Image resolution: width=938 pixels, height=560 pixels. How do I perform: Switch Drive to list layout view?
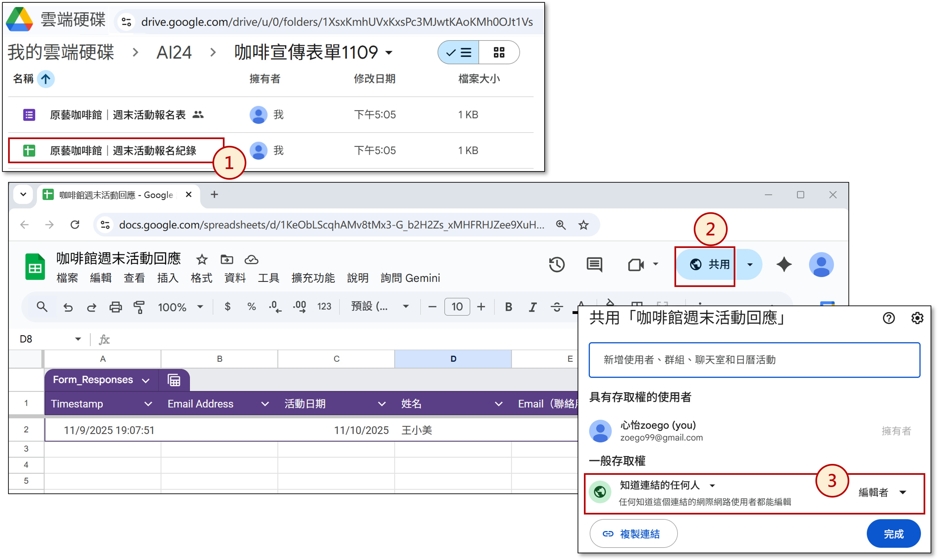click(x=459, y=52)
